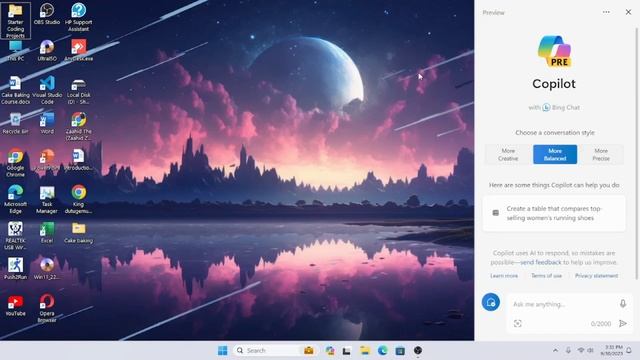640x360 pixels.
Task: Click the taskbar microphone tray icon
Action: [x=568, y=351]
